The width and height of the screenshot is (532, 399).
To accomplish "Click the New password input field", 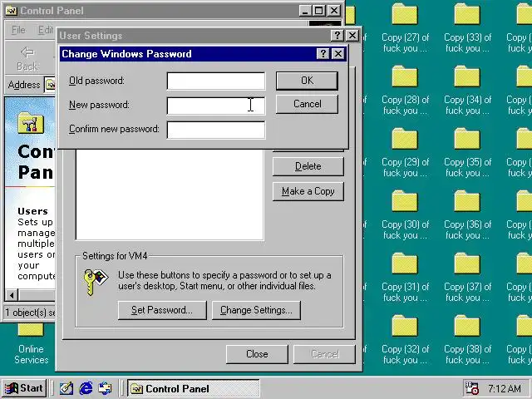I will tap(216, 106).
